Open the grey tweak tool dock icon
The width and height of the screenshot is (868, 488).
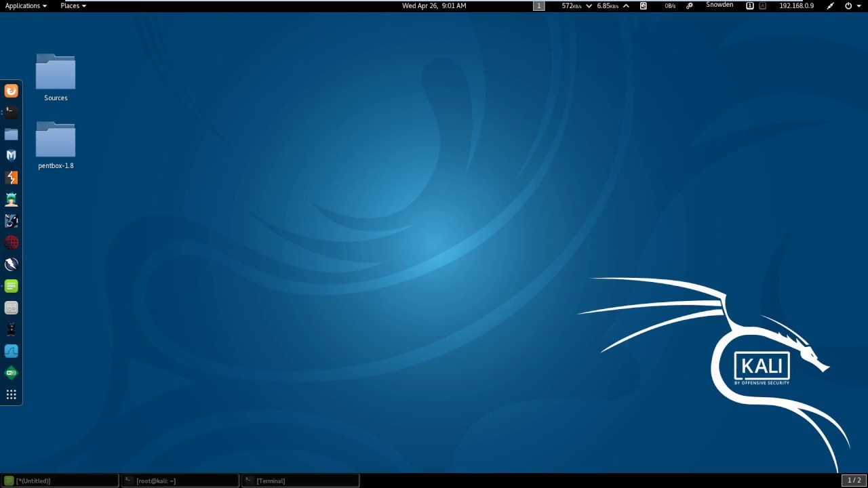(11, 308)
